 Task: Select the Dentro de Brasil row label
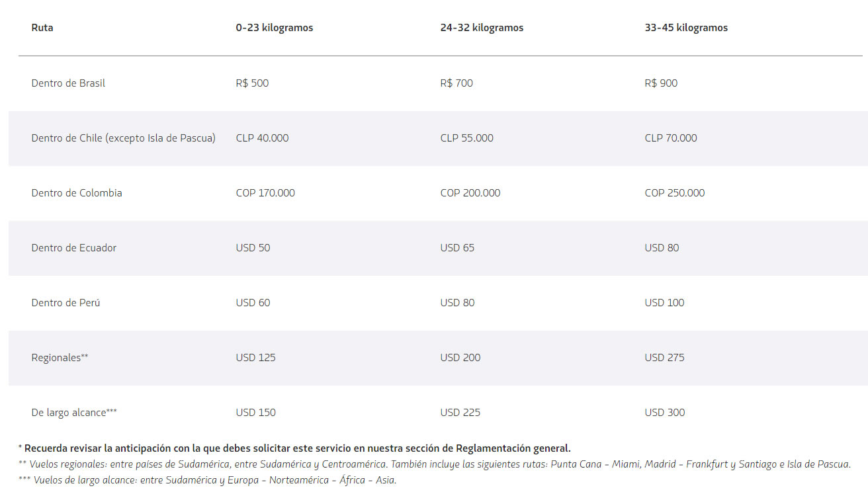coord(68,83)
